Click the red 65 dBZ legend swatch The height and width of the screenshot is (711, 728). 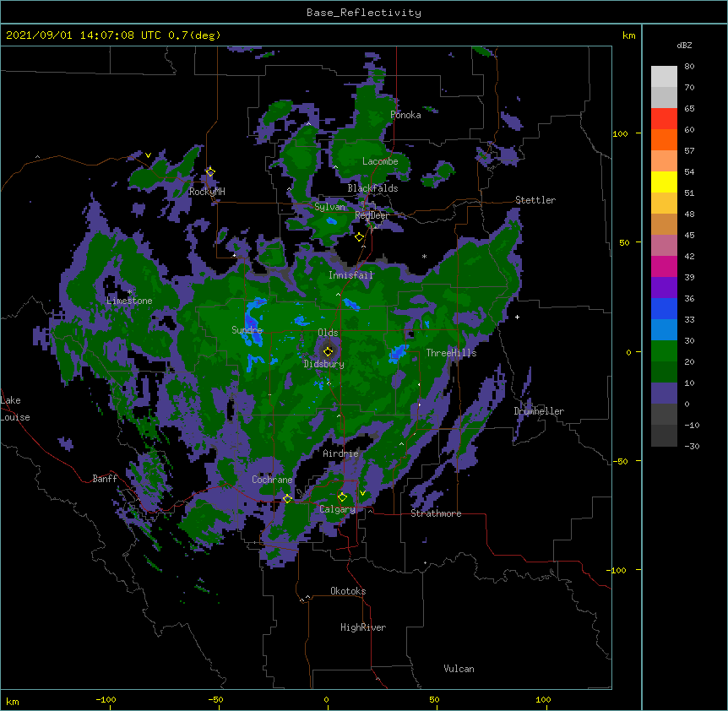[x=664, y=119]
